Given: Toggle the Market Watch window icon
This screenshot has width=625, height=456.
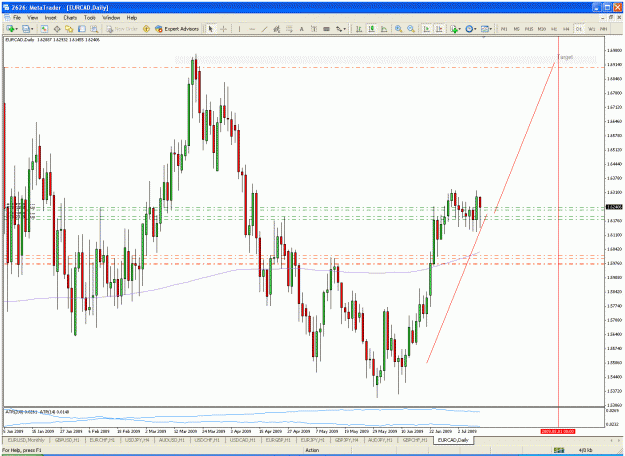Looking at the screenshot, I should coord(44,29).
